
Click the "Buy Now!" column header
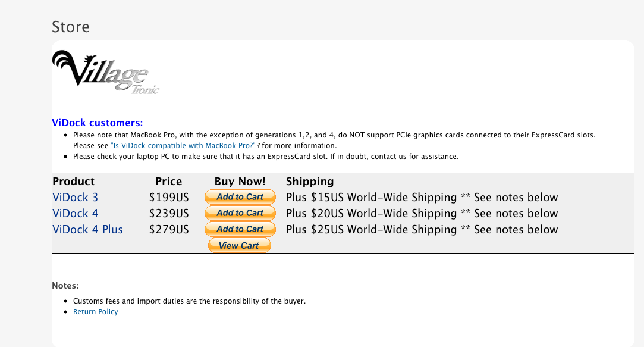[240, 182]
